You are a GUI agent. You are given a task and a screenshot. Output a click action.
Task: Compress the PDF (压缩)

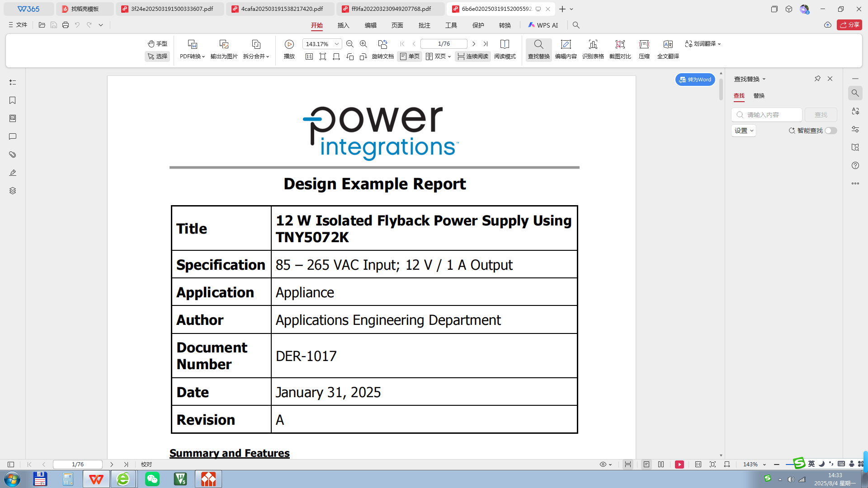click(644, 49)
